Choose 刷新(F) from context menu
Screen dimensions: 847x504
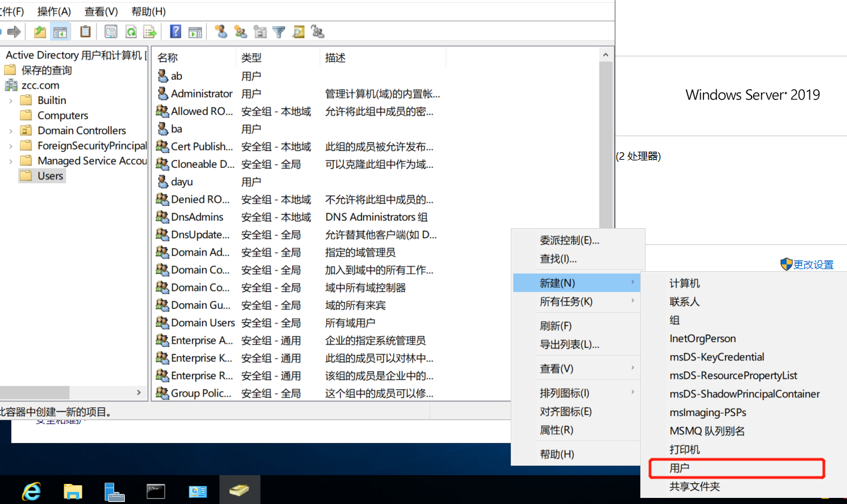click(577, 326)
